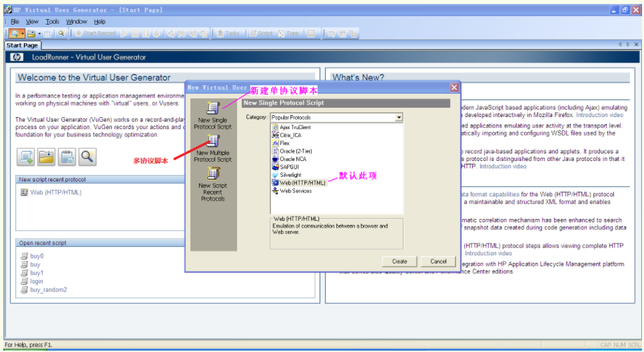Click the Pause toolbar icon
The image size is (644, 352).
coord(146,33)
